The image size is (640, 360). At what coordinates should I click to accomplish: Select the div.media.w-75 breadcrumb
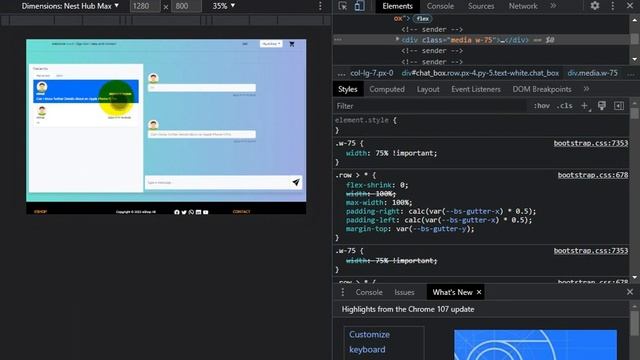(592, 73)
